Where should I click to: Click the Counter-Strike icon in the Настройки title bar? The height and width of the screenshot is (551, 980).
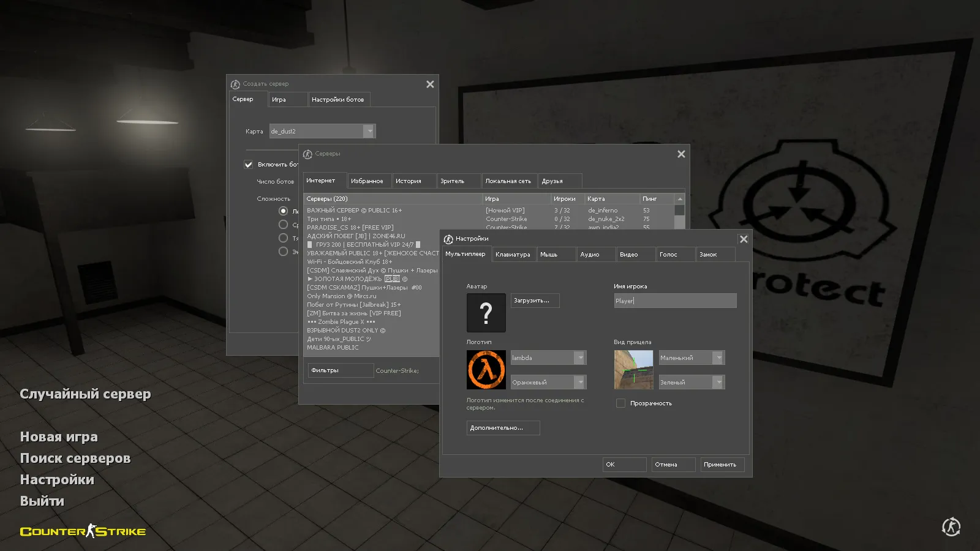tap(448, 239)
